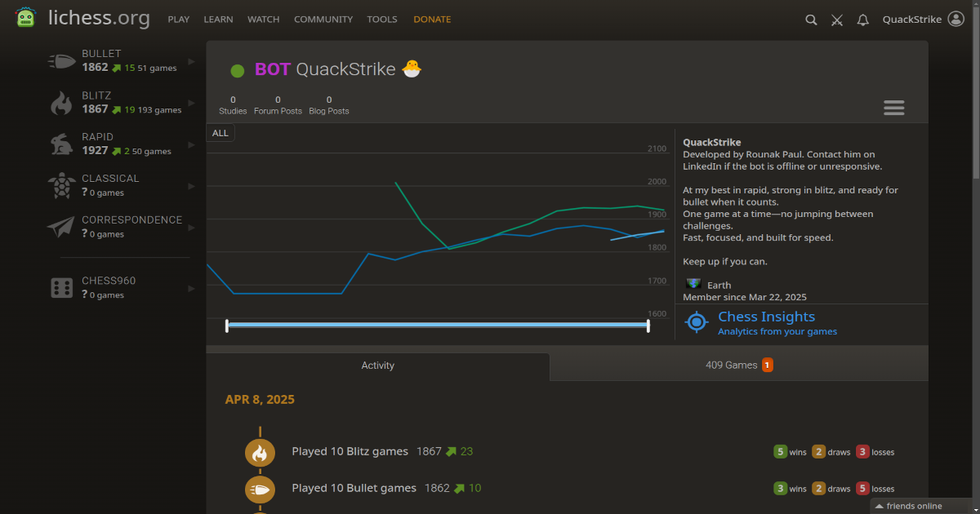
Task: Click the user avatar icon beside QuackStrike
Action: pos(956,20)
